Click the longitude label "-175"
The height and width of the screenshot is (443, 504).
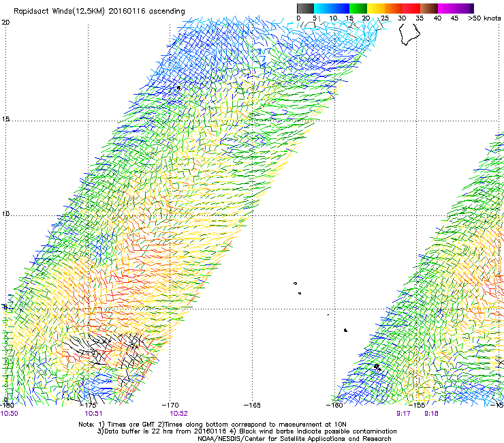tap(88, 405)
